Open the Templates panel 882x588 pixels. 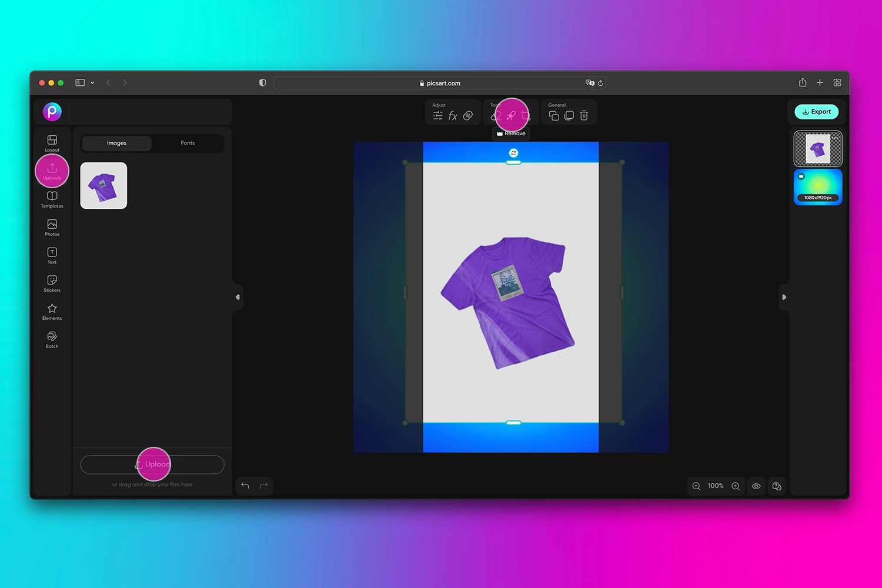point(52,198)
